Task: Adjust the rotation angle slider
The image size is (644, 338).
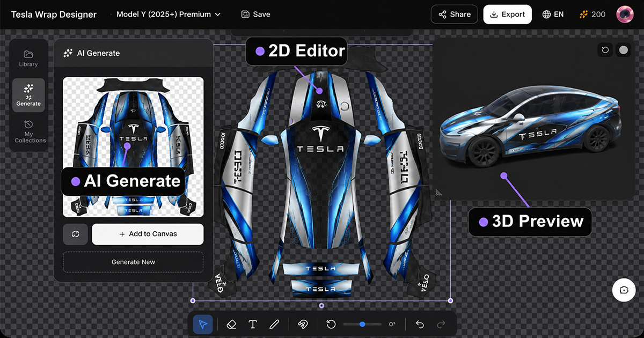Action: (x=363, y=324)
